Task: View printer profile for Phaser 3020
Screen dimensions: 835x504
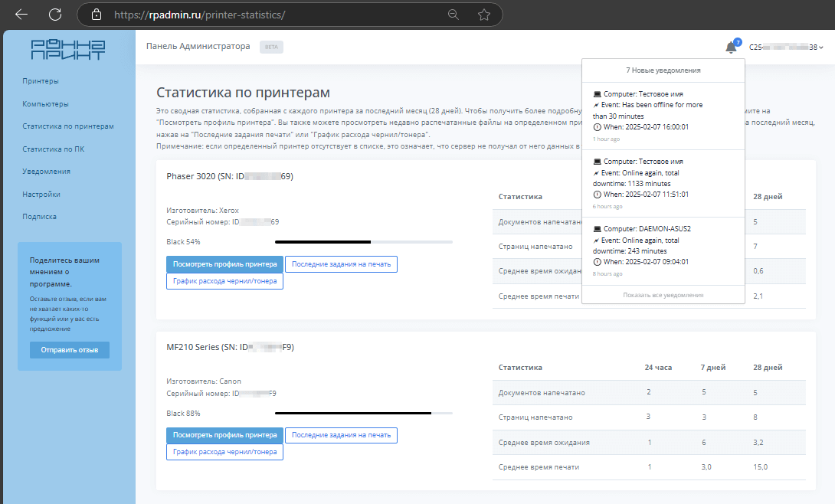Action: point(224,264)
